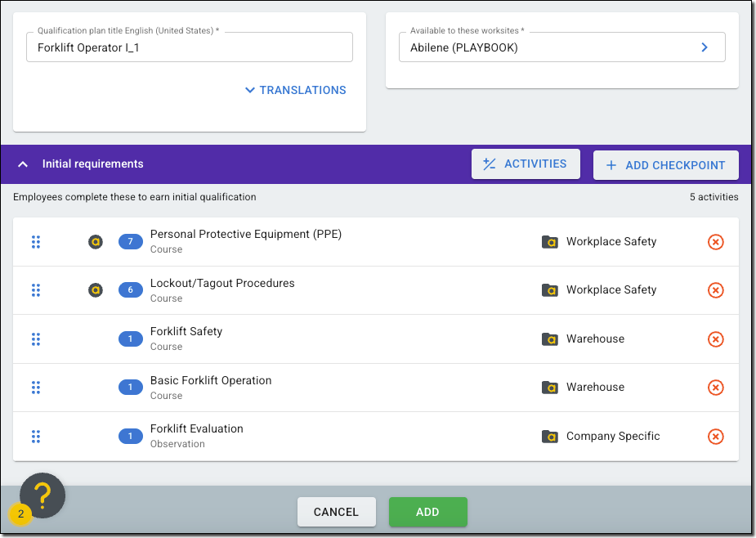Screen dimensions: 756x538
Task: Expand the Translations section
Action: 295,90
